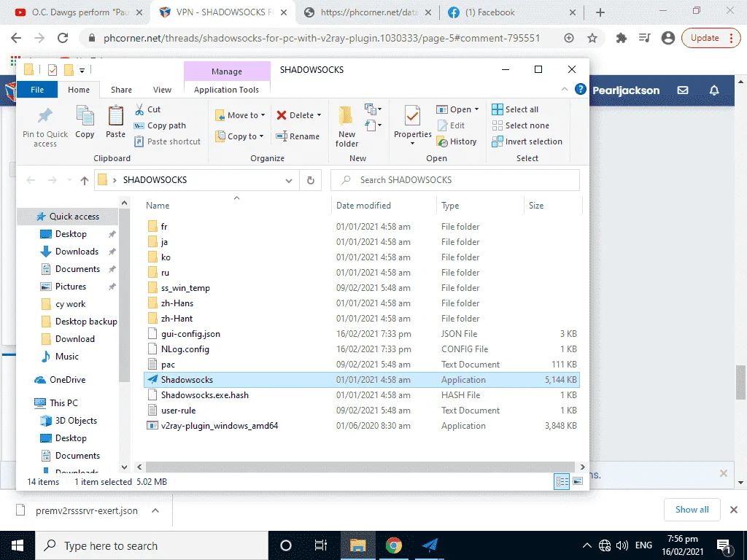The image size is (747, 560).
Task: Go up one folder level
Action: point(85,180)
